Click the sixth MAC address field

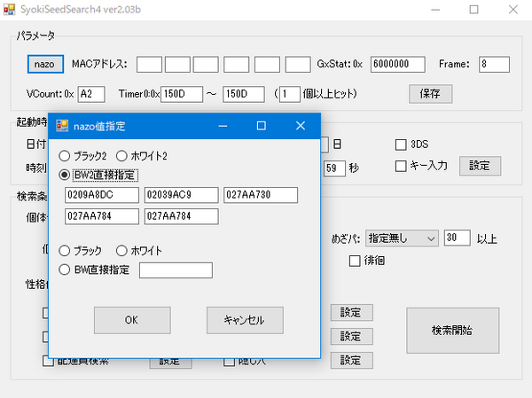click(298, 65)
